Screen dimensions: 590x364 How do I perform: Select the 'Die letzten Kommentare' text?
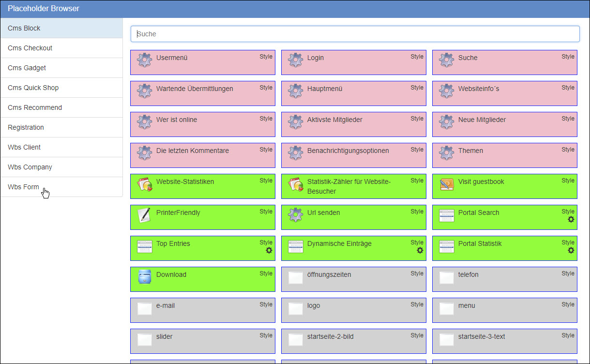(x=193, y=151)
